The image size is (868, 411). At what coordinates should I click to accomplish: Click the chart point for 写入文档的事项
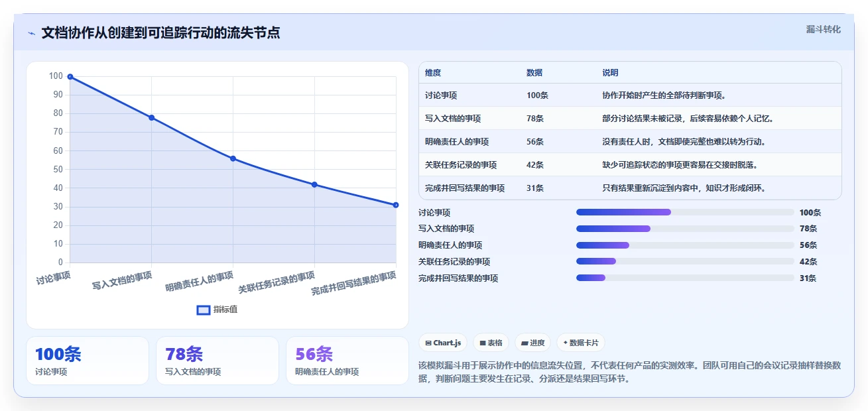coord(151,118)
